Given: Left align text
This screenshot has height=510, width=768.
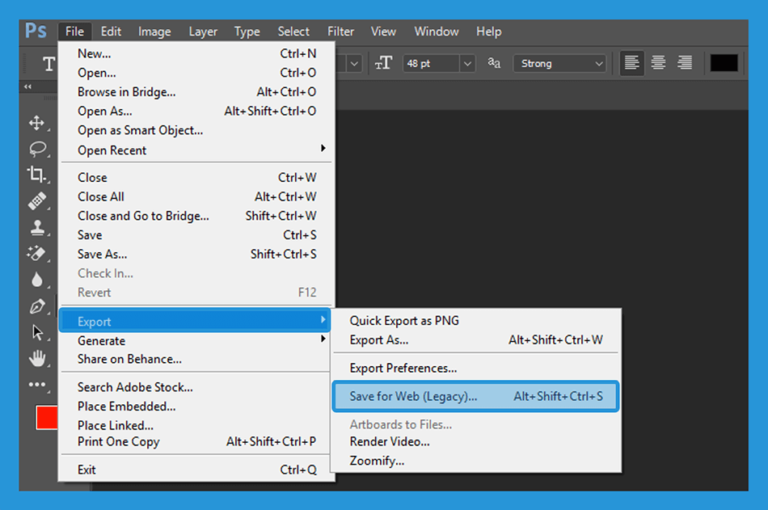Looking at the screenshot, I should click(632, 63).
